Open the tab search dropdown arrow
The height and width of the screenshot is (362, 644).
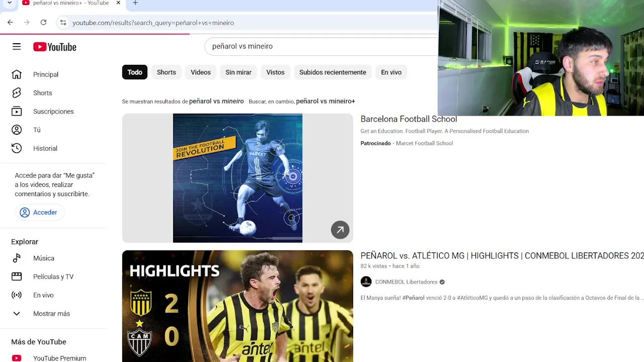click(x=9, y=3)
